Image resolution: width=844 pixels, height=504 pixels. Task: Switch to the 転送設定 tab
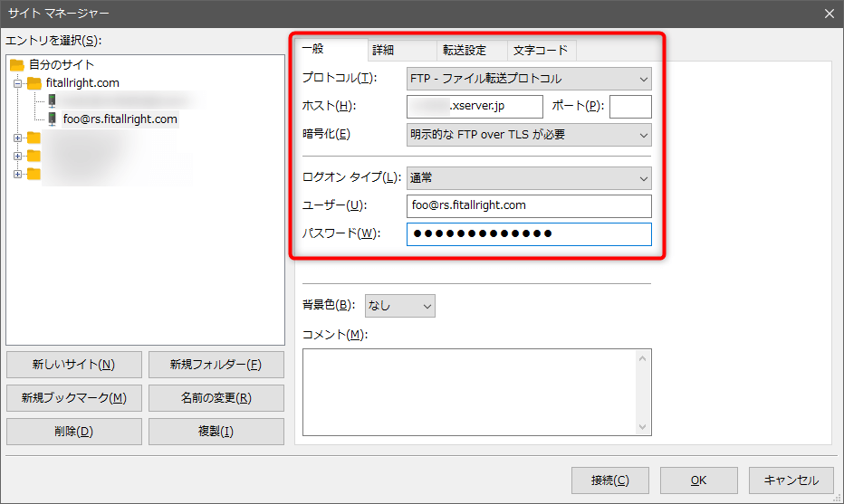coord(465,51)
